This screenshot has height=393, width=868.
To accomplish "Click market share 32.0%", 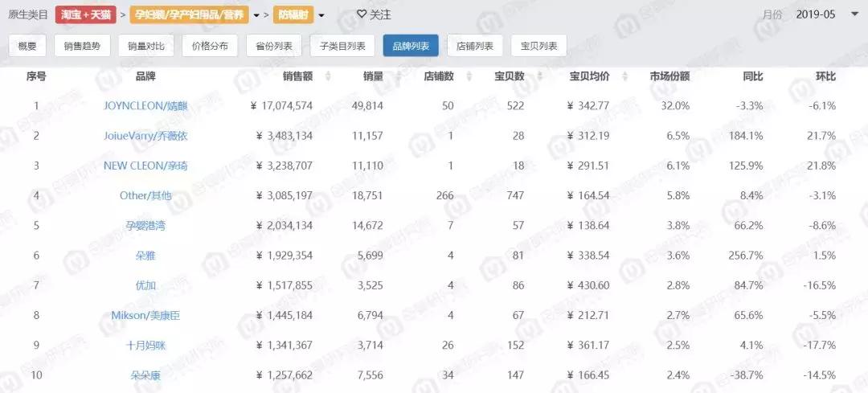I will pos(675,105).
